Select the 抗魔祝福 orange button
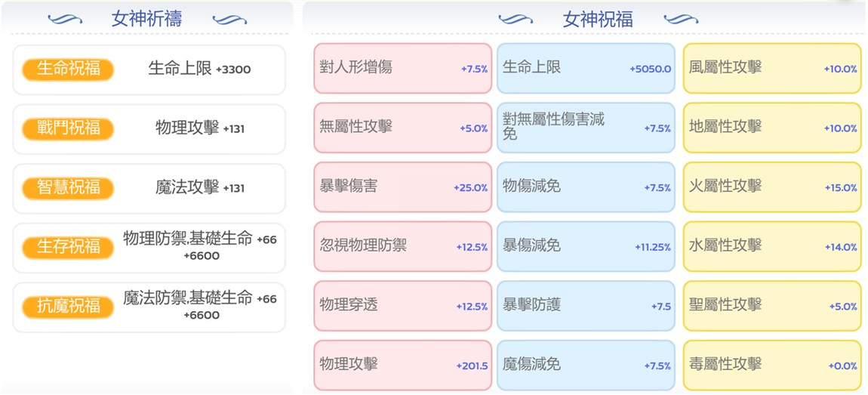The image size is (868, 395). (x=68, y=307)
